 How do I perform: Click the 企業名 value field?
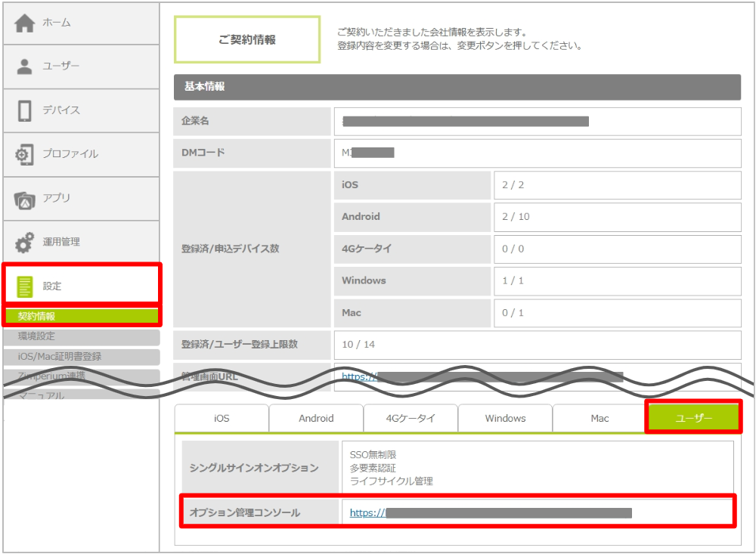pos(537,121)
